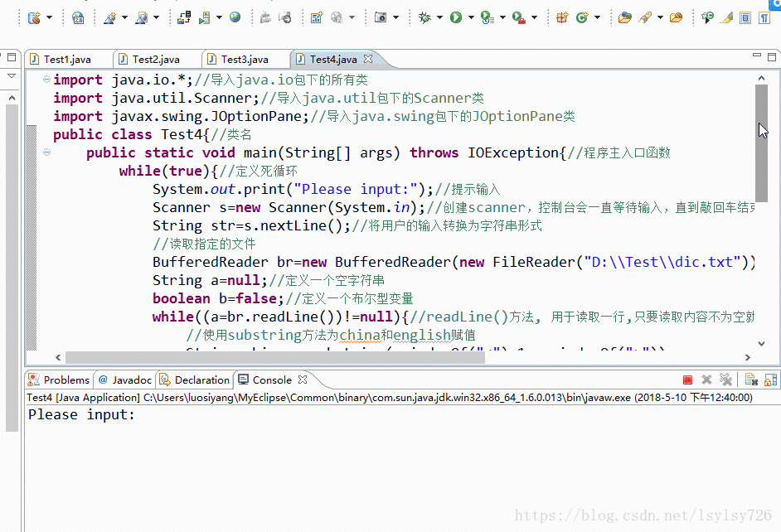Toggle the Block Selection Mode icon
This screenshot has height=532, width=781.
pos(745,18)
